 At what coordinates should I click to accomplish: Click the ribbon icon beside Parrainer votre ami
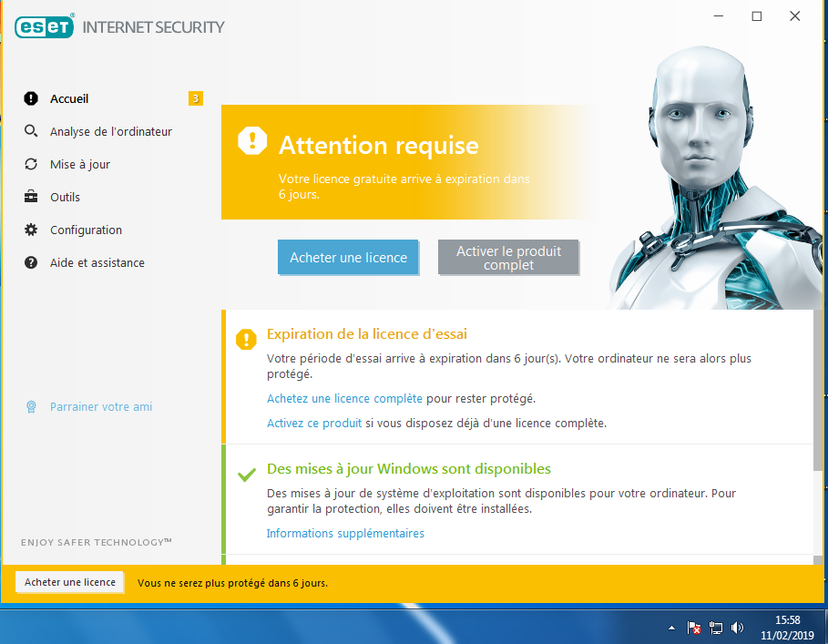click(31, 406)
